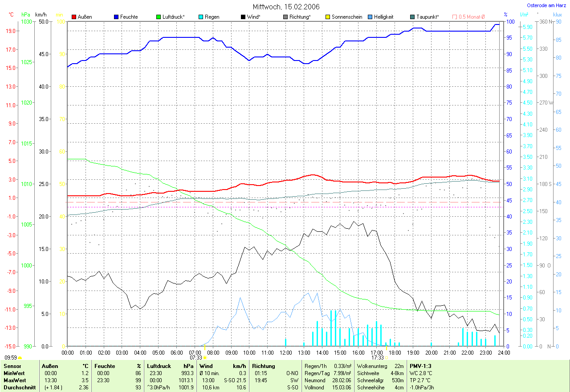Viewport: 570px width, 392px height.
Task: Click the Sensor column header in table
Action: pyautogui.click(x=12, y=366)
